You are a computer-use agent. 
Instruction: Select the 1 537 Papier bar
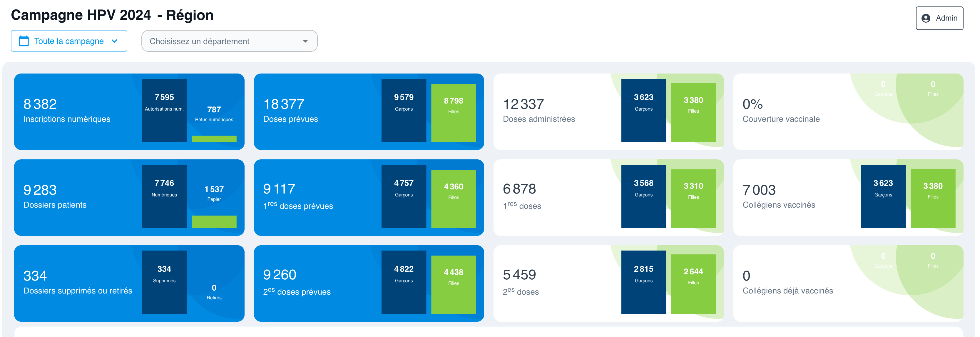[214, 222]
